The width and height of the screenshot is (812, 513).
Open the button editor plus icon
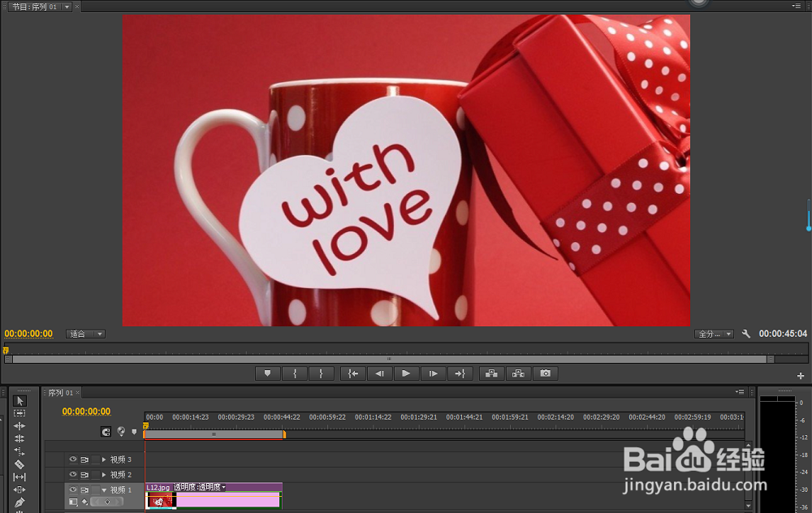tap(801, 376)
